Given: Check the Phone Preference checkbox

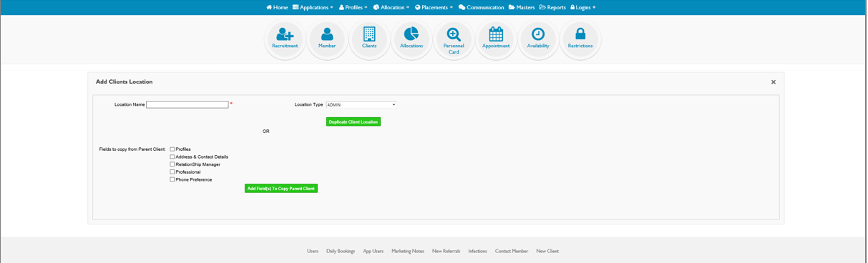Looking at the screenshot, I should pos(172,179).
